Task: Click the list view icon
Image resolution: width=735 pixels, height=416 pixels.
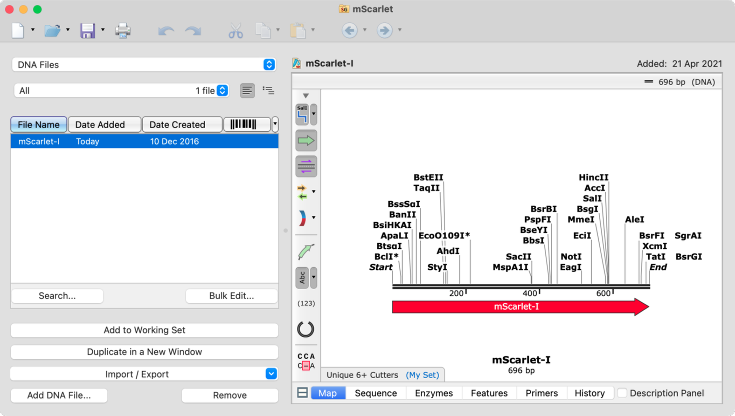Action: tap(248, 90)
